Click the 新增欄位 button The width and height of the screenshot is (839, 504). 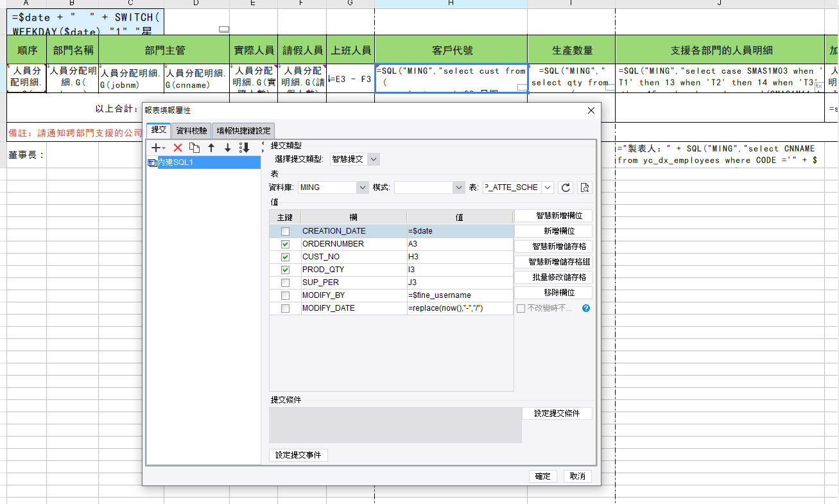pyautogui.click(x=553, y=231)
